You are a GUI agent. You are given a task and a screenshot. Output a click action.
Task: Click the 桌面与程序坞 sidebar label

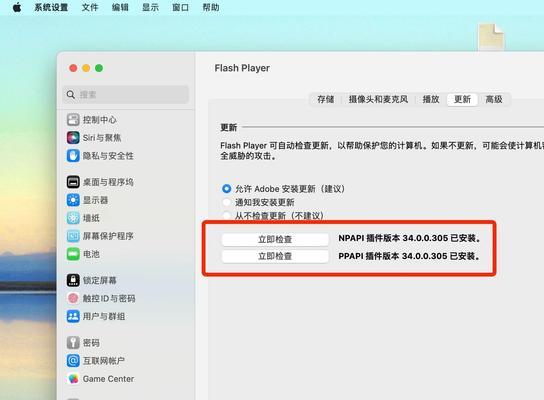(x=108, y=182)
